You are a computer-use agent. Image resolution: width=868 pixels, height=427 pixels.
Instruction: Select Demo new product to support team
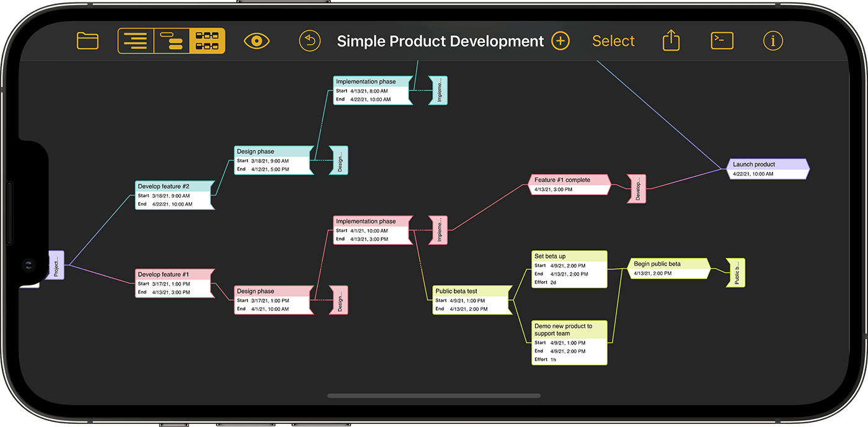(x=569, y=343)
